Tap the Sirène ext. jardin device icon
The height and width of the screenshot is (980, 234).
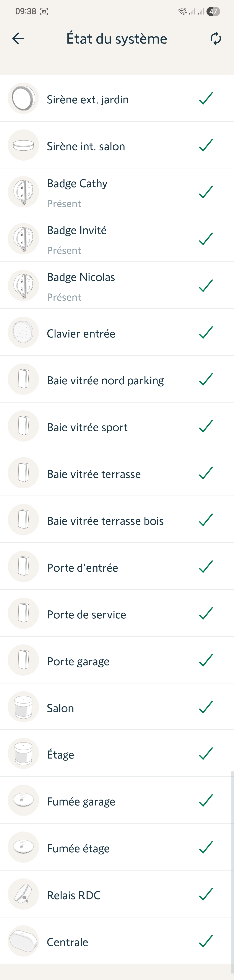(23, 99)
